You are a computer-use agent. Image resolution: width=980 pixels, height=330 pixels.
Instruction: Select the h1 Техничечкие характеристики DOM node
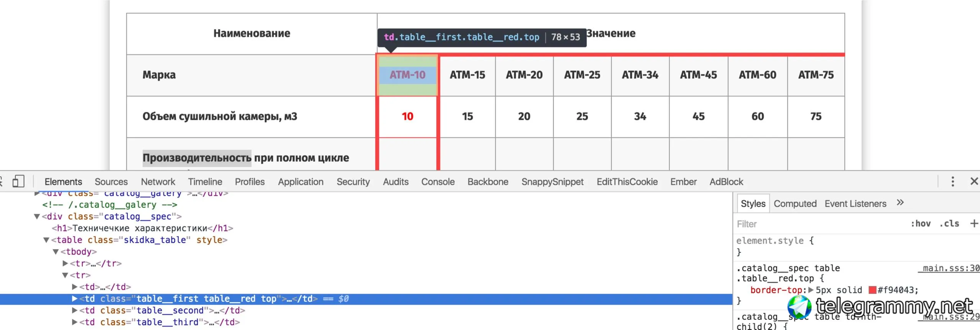point(142,228)
